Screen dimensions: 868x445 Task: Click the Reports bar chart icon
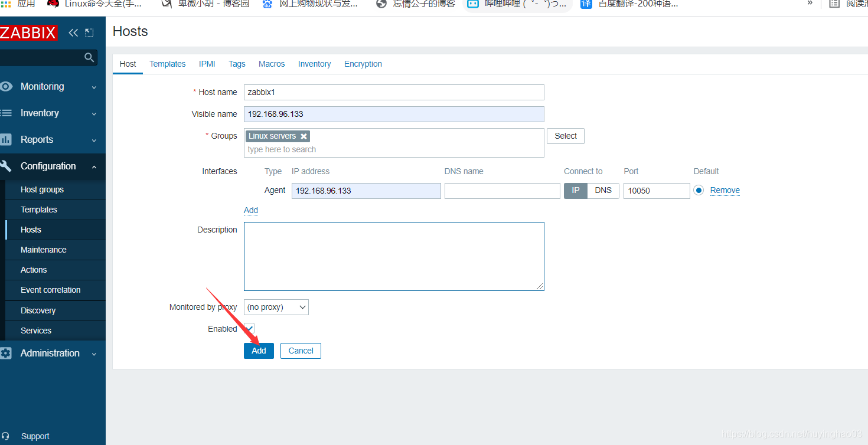pos(6,140)
